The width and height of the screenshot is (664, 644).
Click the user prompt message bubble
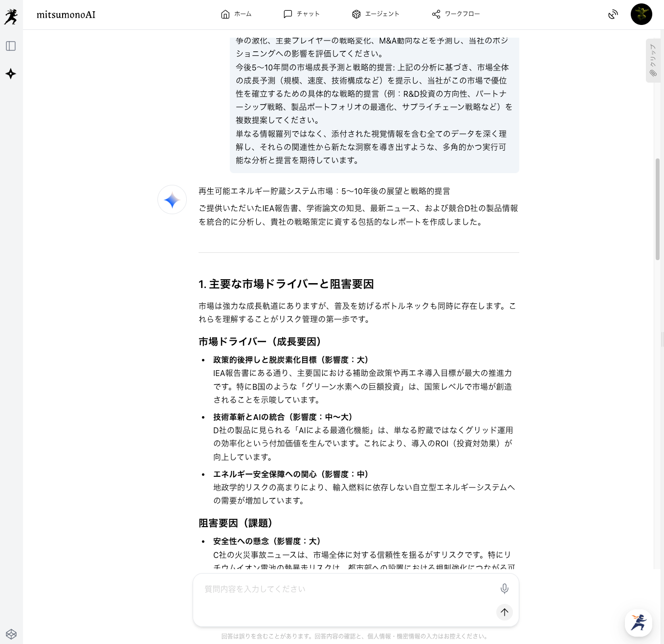374,103
